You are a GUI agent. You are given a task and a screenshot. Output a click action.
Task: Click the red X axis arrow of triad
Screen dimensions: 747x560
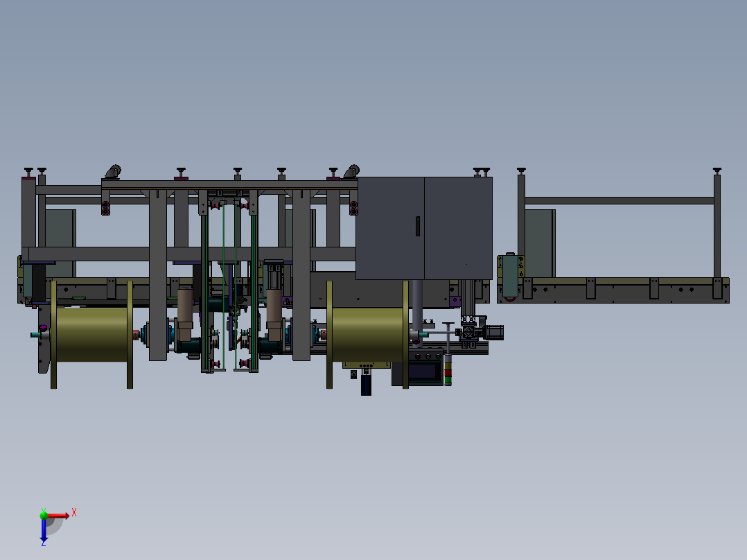58,516
